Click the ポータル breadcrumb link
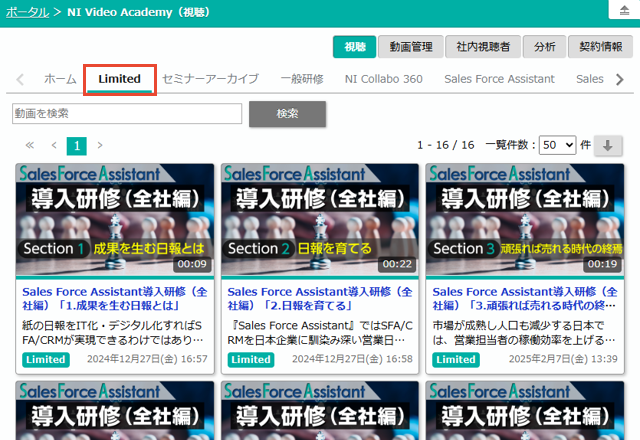Screen dimensions: 640x440 click(27, 12)
